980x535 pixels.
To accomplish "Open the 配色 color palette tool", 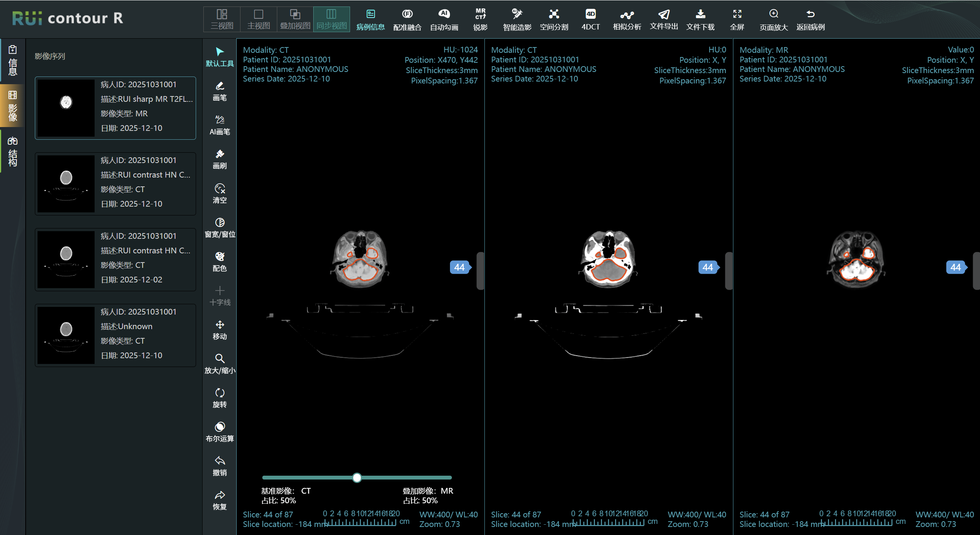I will coord(219,261).
